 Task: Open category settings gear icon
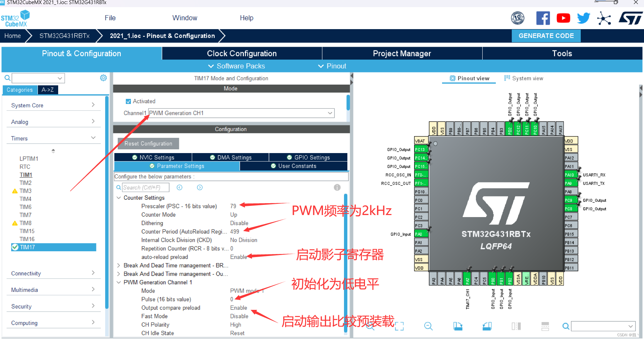pos(103,78)
